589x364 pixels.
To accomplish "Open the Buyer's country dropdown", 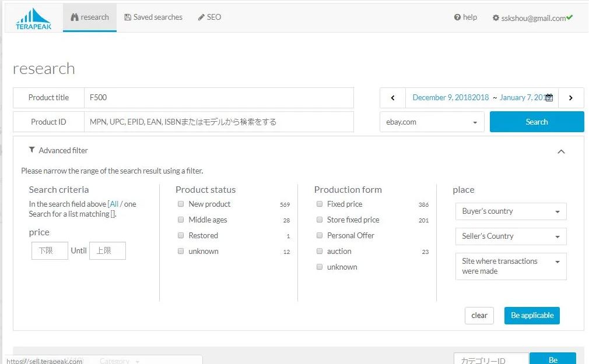I will pyautogui.click(x=510, y=211).
